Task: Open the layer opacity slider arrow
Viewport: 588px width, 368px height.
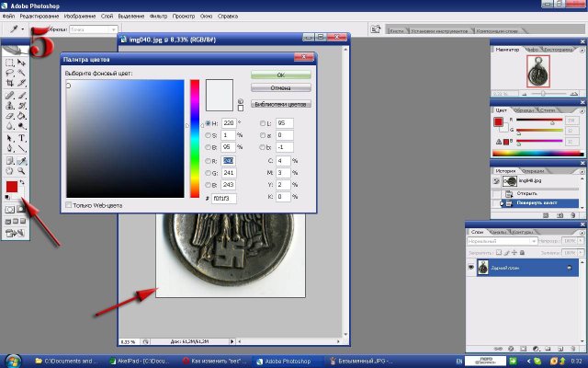Action: pos(581,241)
